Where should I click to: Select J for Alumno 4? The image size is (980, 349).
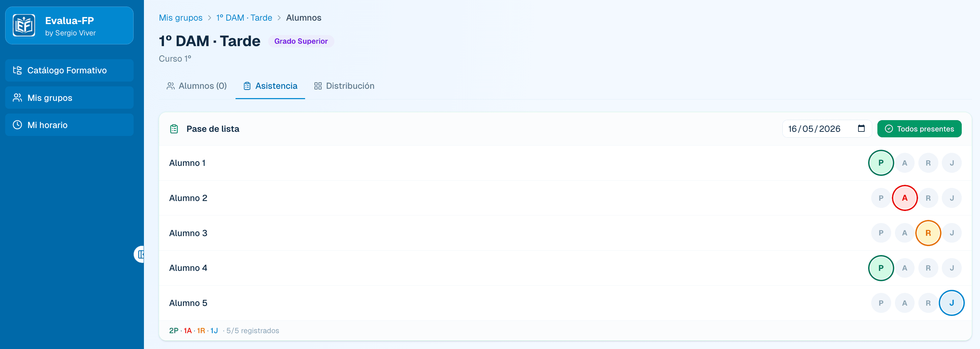[x=951, y=268]
